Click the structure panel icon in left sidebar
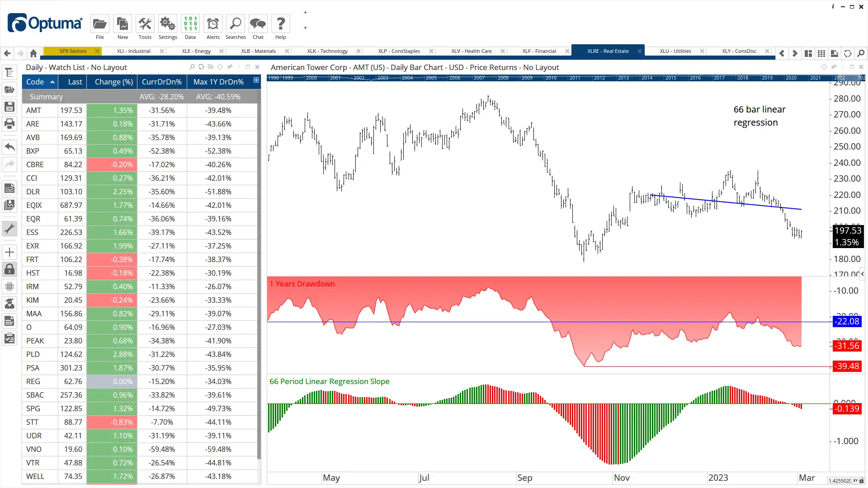Image resolution: width=868 pixels, height=488 pixels. tap(9, 73)
